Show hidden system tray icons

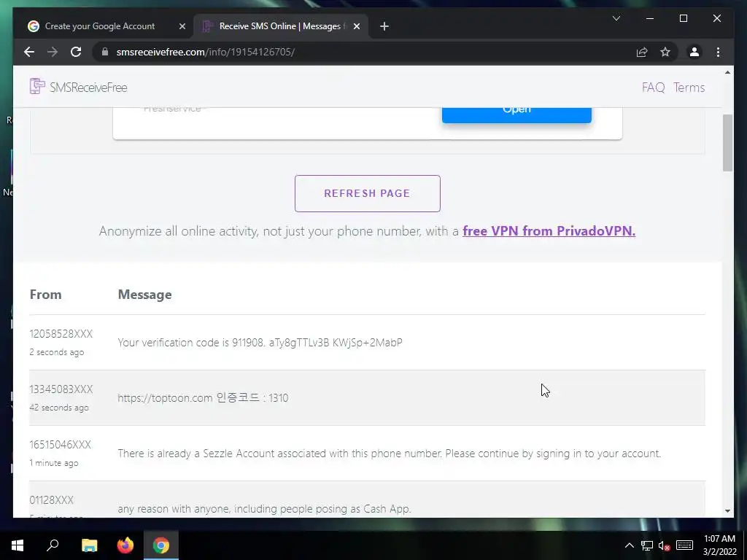(630, 545)
